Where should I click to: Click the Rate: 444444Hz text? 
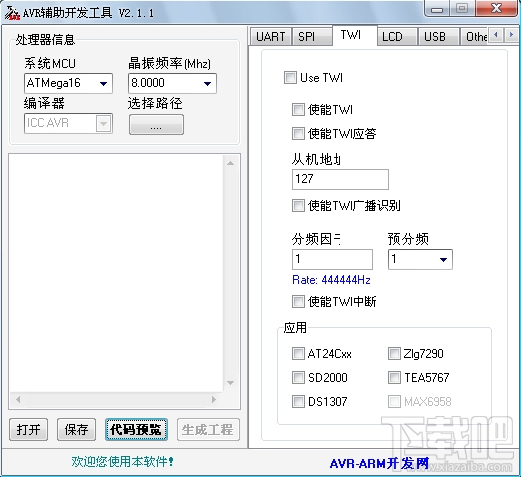click(x=331, y=280)
